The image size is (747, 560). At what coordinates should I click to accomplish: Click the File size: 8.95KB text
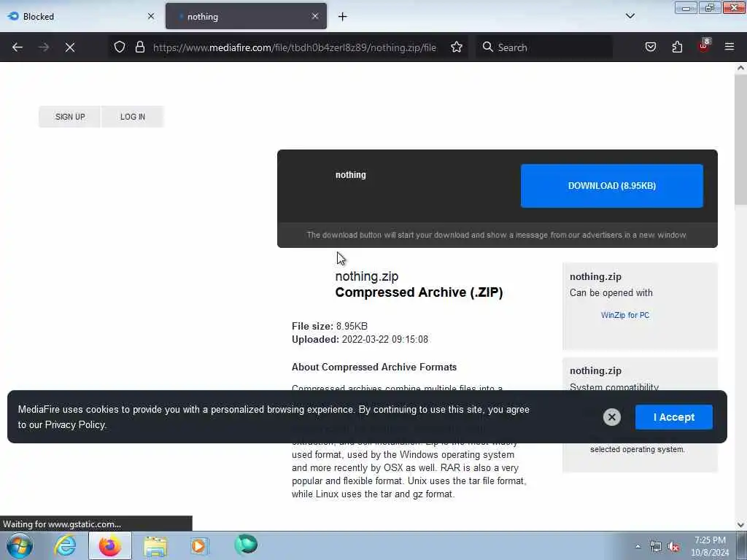pos(329,326)
